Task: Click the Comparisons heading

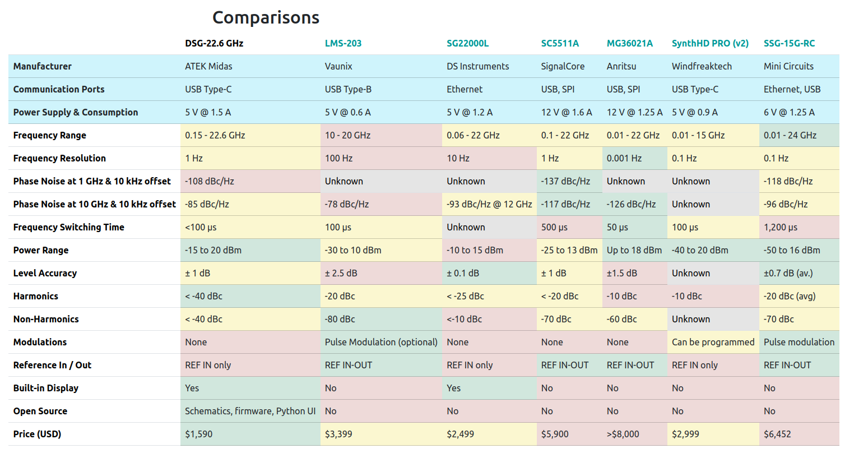Action: tap(266, 17)
